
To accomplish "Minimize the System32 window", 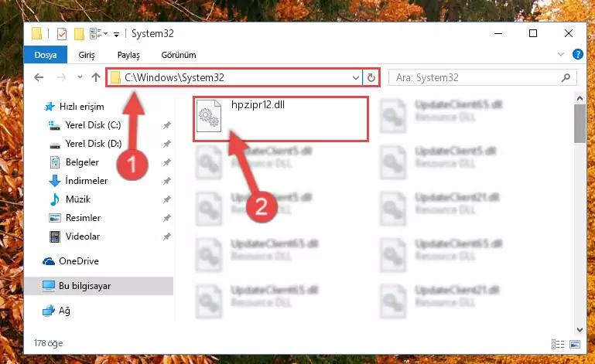I will (x=498, y=33).
